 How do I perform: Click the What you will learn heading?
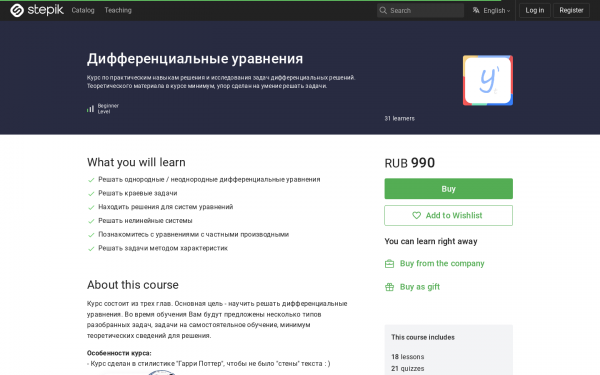136,162
